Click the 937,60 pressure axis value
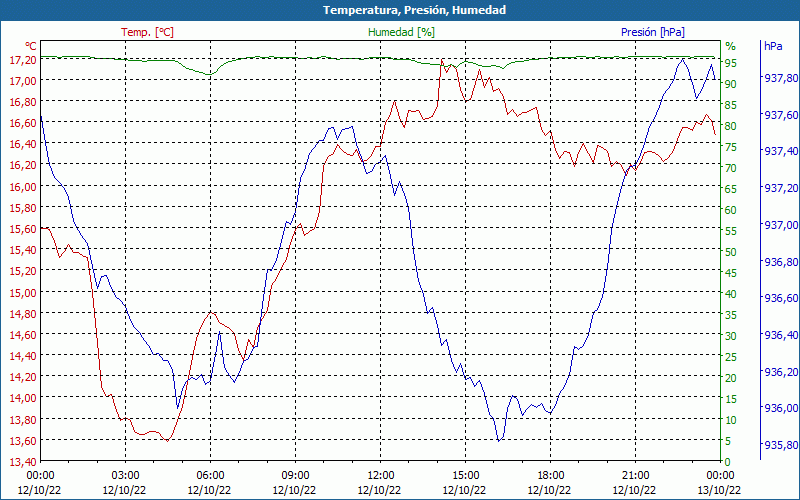The image size is (800, 500). (781, 115)
